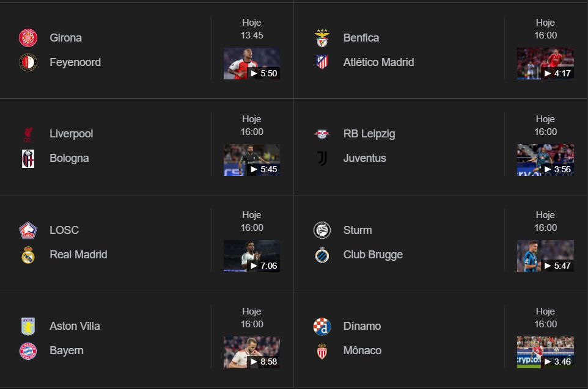This screenshot has height=389, width=588.
Task: Play the 8:58 Aston Villa Bayern video
Action: tap(252, 352)
